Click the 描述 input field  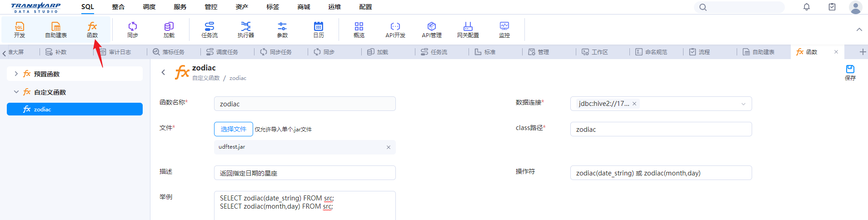[x=305, y=173]
